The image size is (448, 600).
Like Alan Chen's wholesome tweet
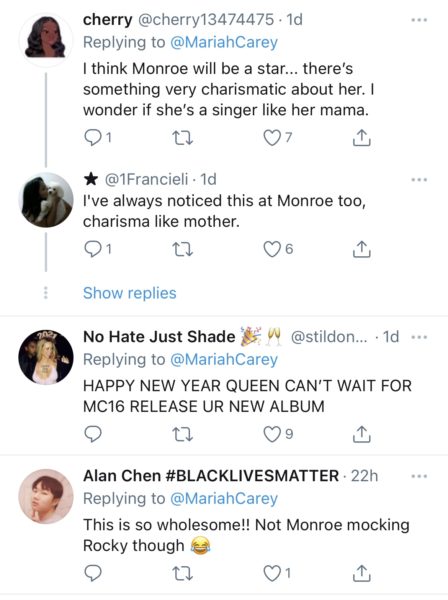(272, 573)
